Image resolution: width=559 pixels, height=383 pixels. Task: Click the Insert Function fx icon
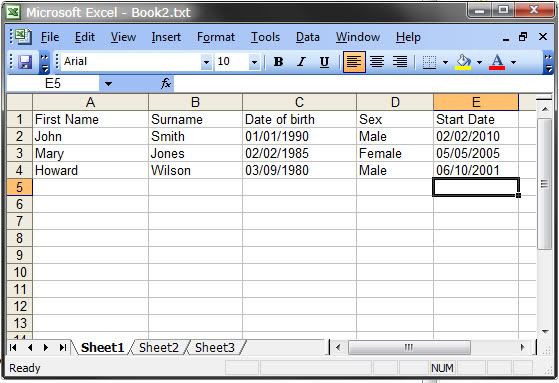(166, 84)
